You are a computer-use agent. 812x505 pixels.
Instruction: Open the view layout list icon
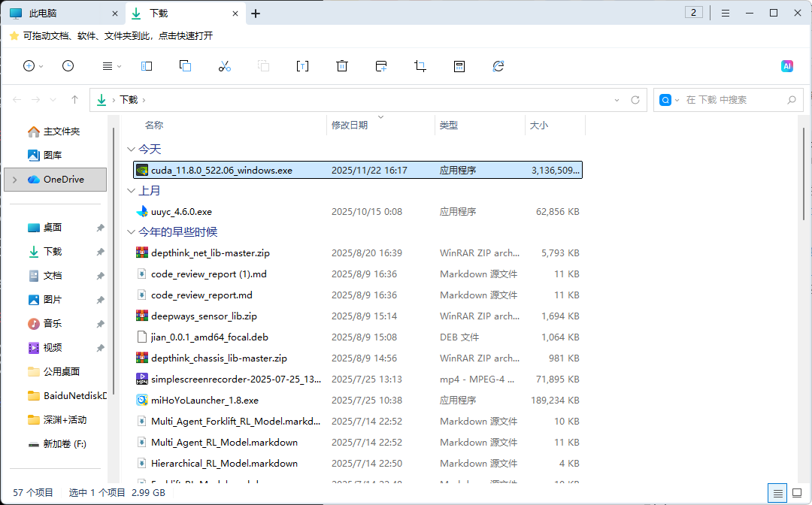(x=108, y=66)
